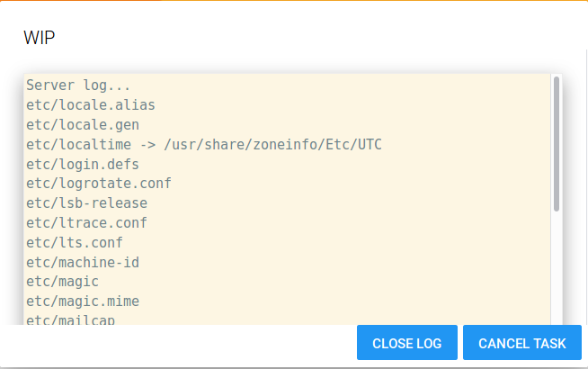This screenshot has width=588, height=369.
Task: Click the etc/mailcap line at the bottom
Action: pos(71,319)
